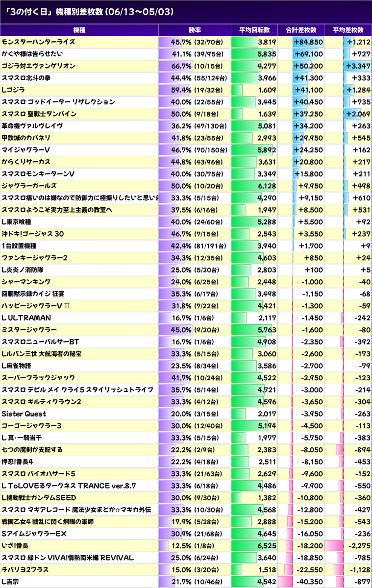372x588 pixels.
Task: Click total difference +69,100
Action: point(308,54)
